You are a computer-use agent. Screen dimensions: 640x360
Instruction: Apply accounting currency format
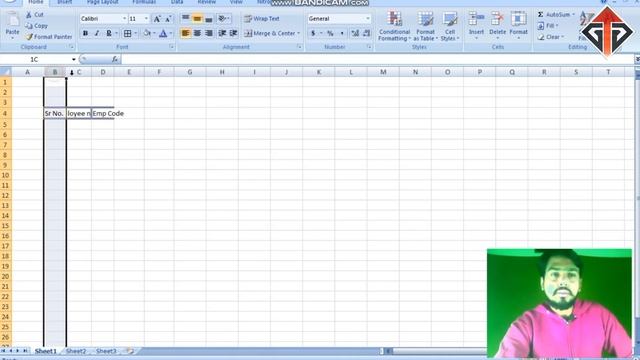313,33
